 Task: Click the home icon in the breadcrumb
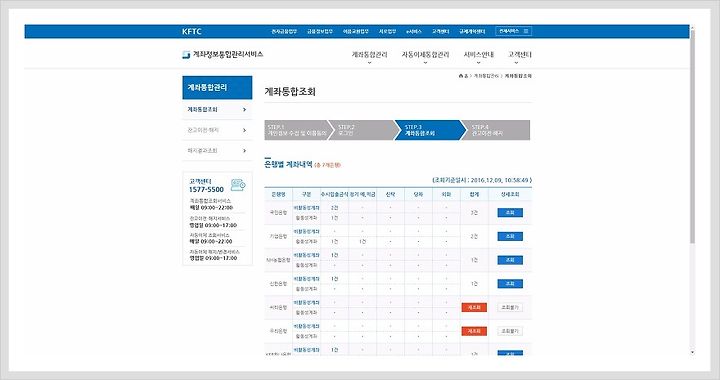461,76
